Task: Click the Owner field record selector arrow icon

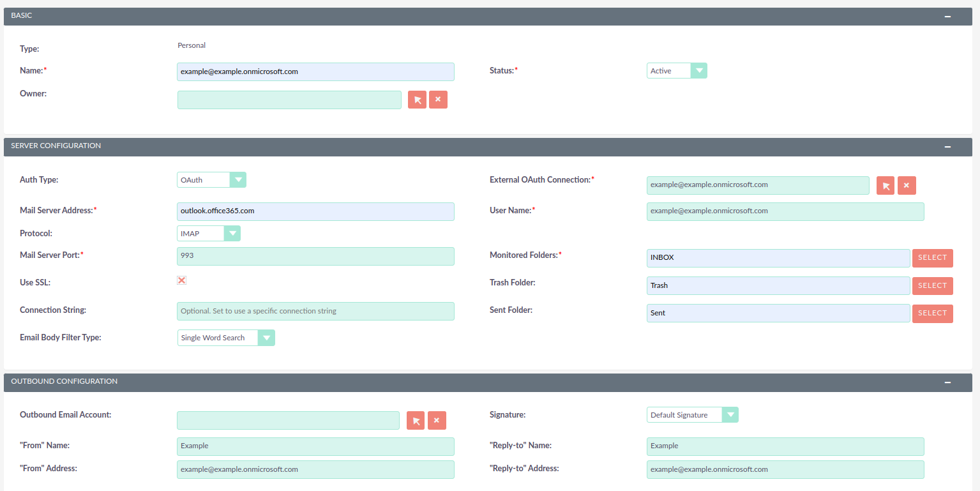Action: tap(417, 100)
